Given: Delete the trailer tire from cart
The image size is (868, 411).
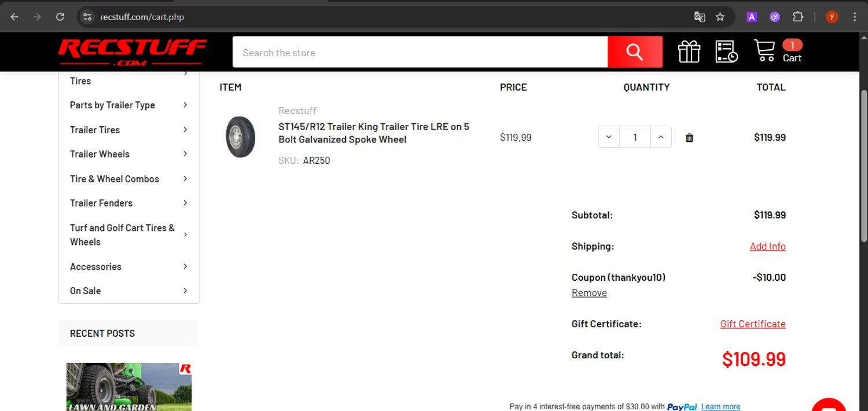Looking at the screenshot, I should click(689, 138).
